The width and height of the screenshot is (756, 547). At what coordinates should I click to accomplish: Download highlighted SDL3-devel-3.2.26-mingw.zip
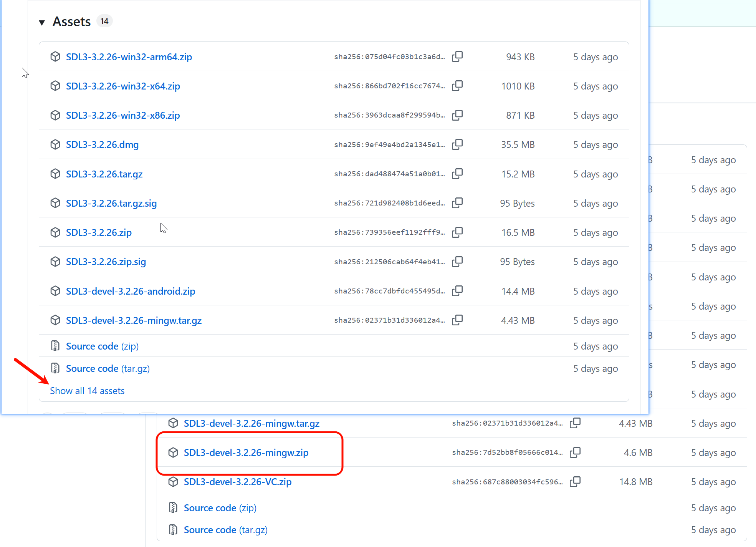[x=246, y=453]
